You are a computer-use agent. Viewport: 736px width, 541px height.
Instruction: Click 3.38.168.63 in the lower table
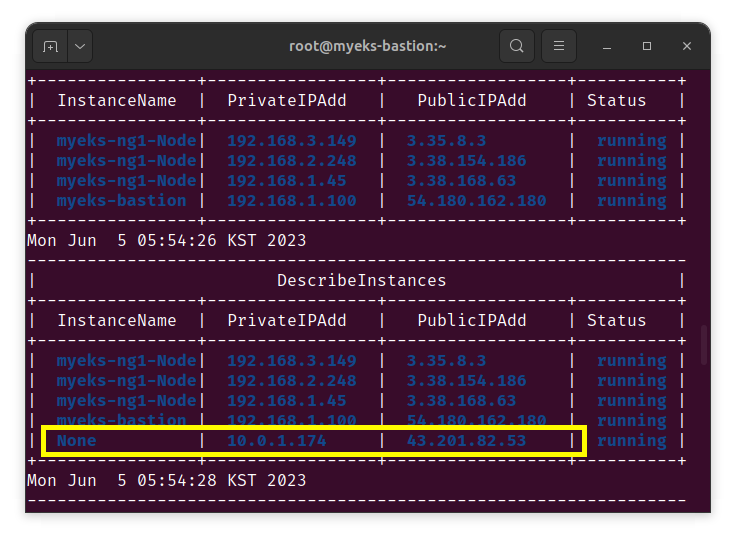tap(461, 401)
